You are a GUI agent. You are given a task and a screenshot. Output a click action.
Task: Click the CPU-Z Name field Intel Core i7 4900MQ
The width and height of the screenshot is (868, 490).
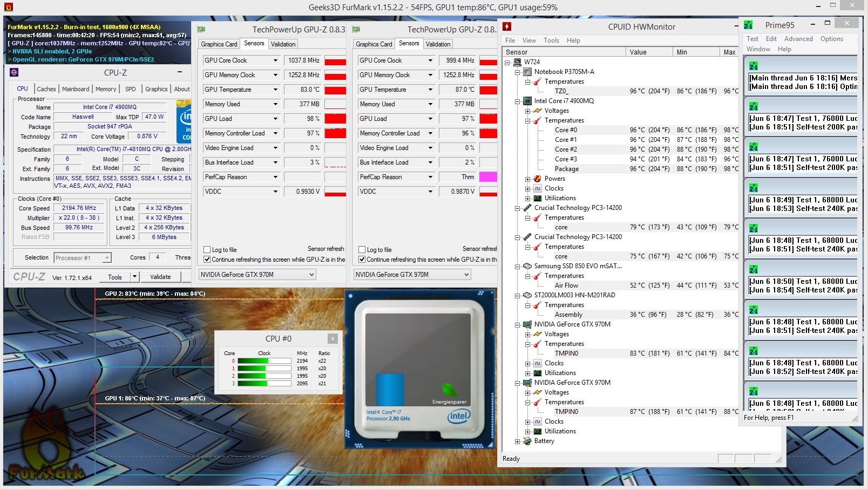pyautogui.click(x=110, y=107)
